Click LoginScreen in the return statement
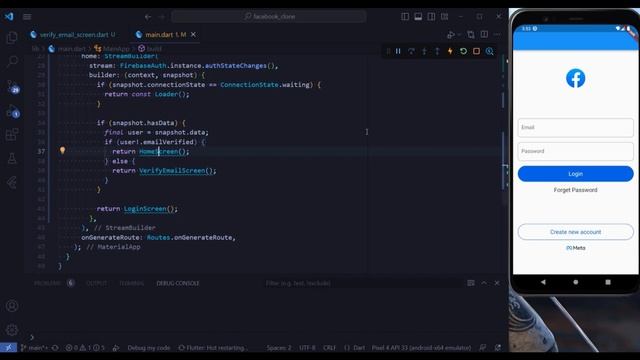This screenshot has width=640, height=360. click(x=145, y=209)
